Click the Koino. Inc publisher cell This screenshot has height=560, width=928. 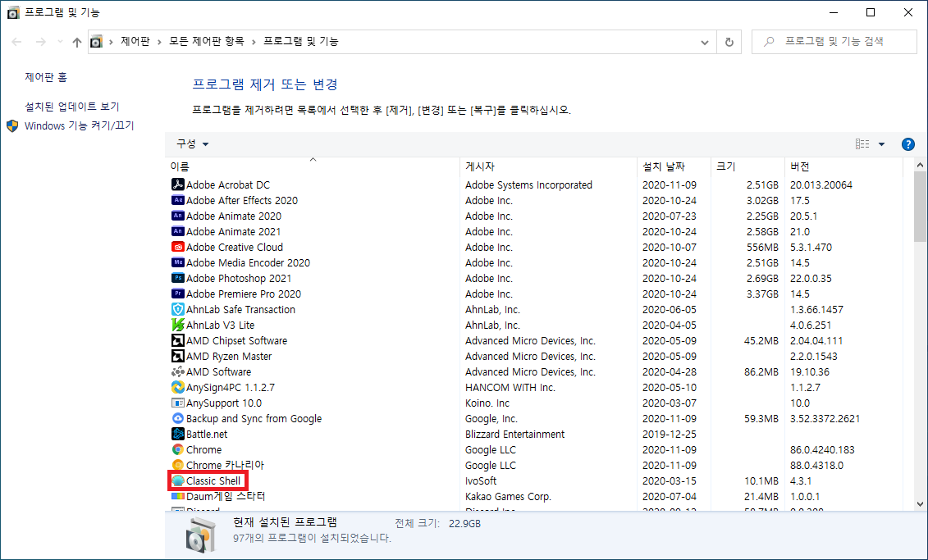487,403
